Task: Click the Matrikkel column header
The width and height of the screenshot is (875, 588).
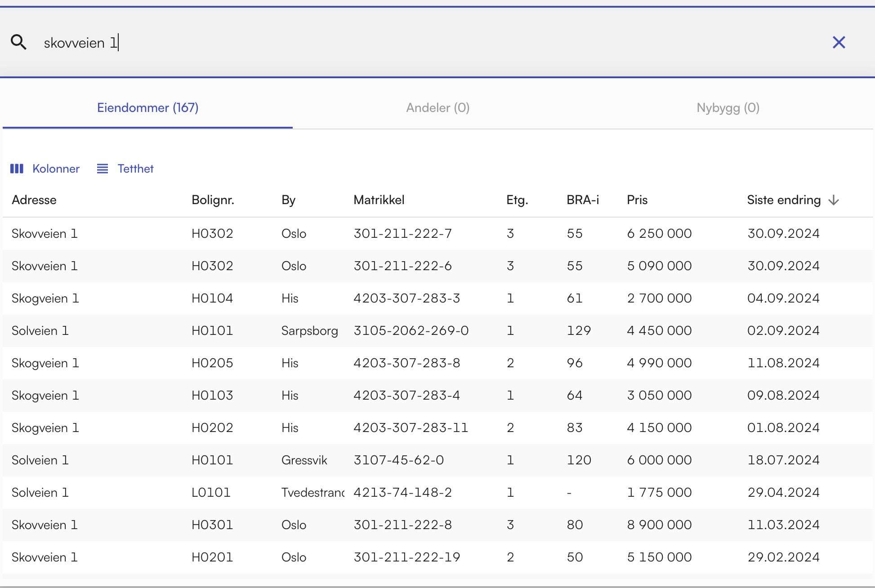Action: pos(379,200)
